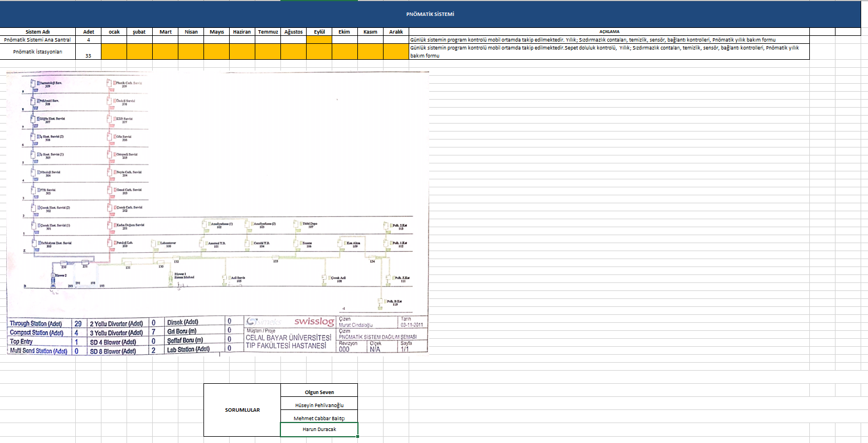Select the SORUMLULAR merged cell
Screen dimensions: 868x443
tap(242, 410)
